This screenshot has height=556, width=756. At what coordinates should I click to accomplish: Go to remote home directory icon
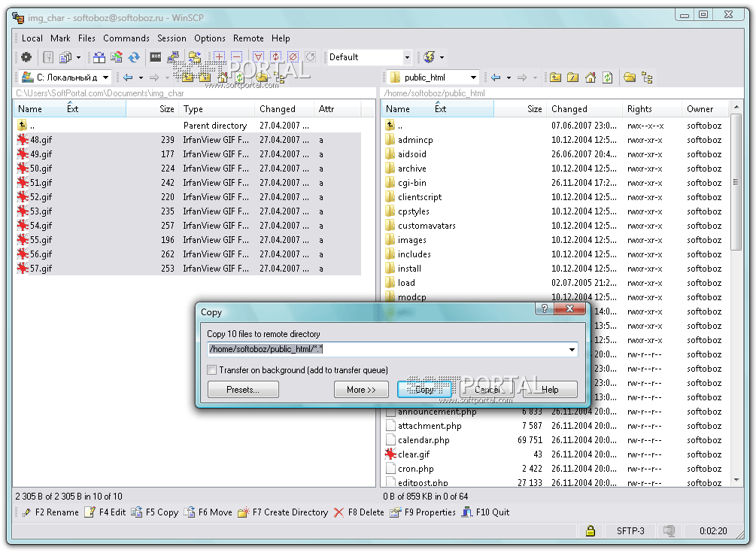[x=591, y=77]
